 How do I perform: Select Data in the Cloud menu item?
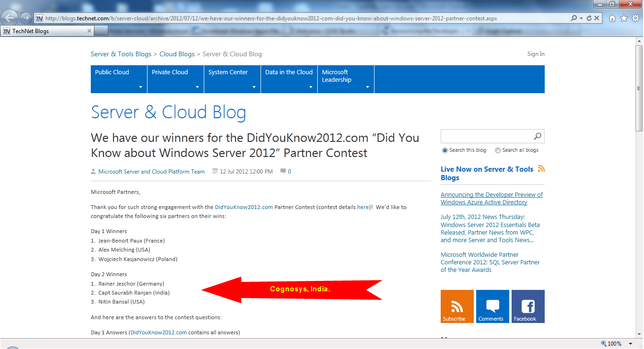pyautogui.click(x=289, y=72)
